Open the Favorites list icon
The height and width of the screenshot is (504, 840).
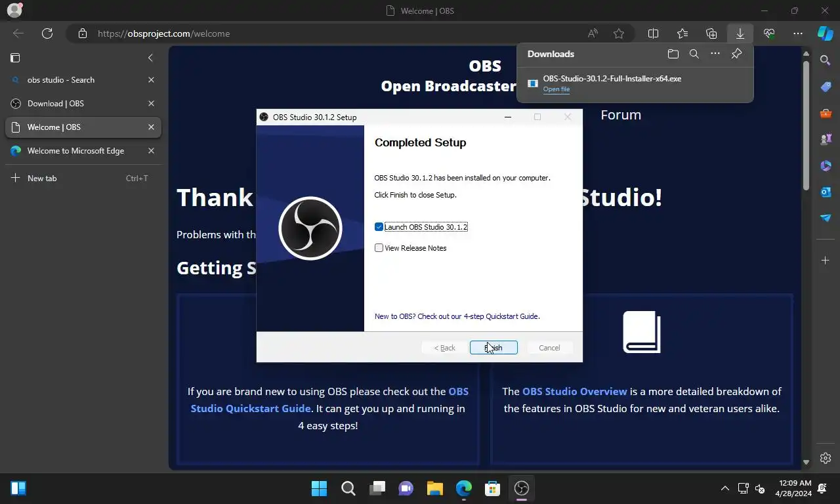[x=682, y=33]
